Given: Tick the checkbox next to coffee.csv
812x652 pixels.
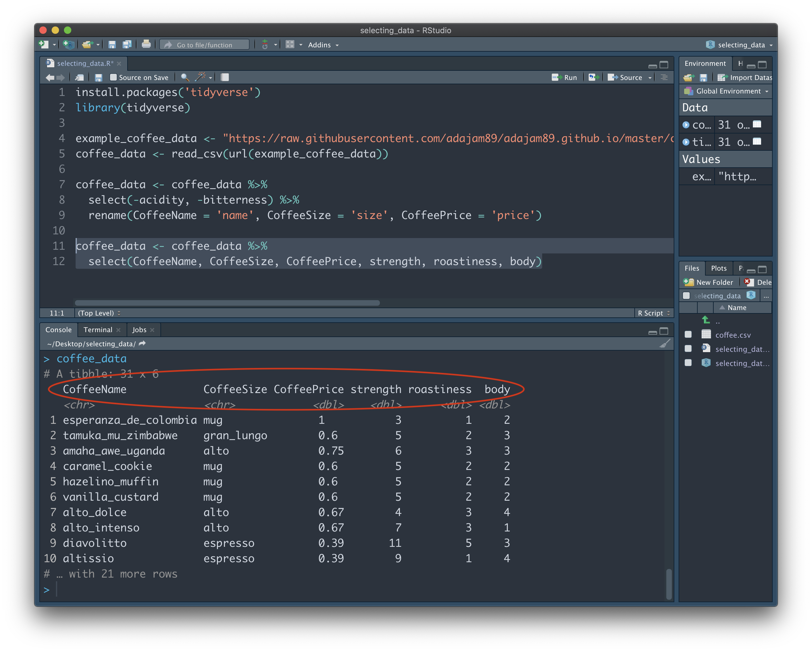Looking at the screenshot, I should tap(688, 335).
